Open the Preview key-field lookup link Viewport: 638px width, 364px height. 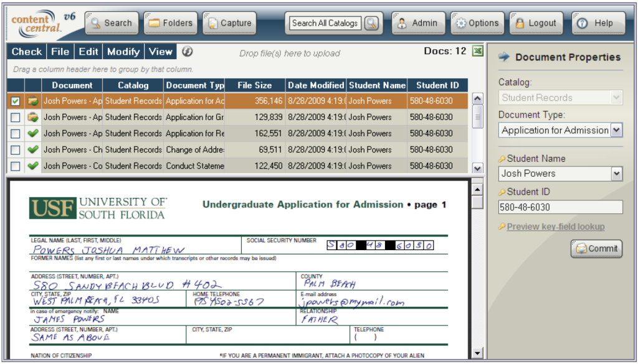pyautogui.click(x=555, y=226)
